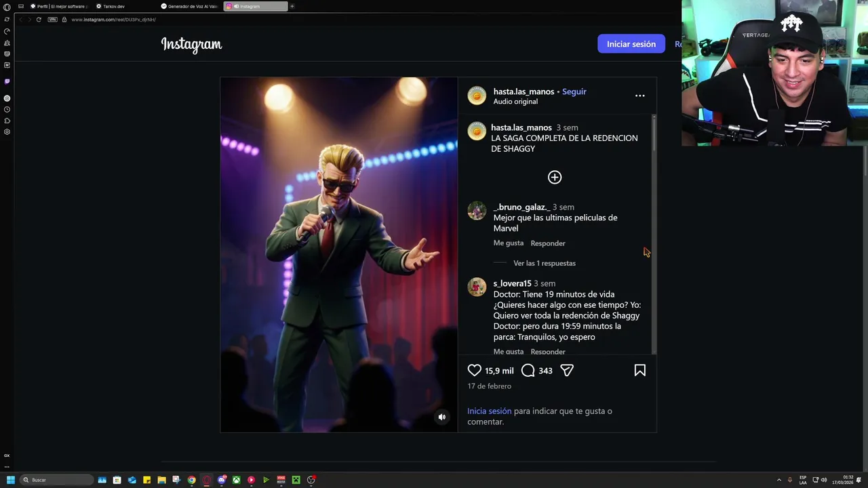
Task: Go back in browser history
Action: click(x=20, y=20)
